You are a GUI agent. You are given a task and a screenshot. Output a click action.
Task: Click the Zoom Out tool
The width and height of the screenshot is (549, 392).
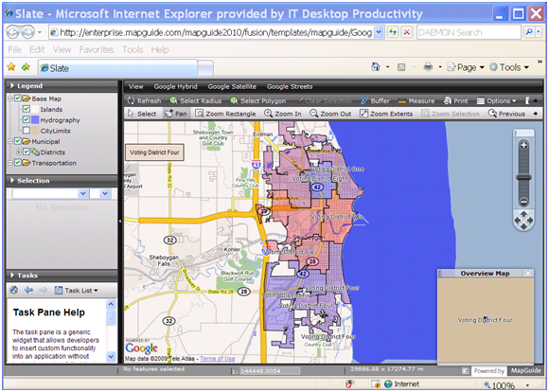pos(330,114)
